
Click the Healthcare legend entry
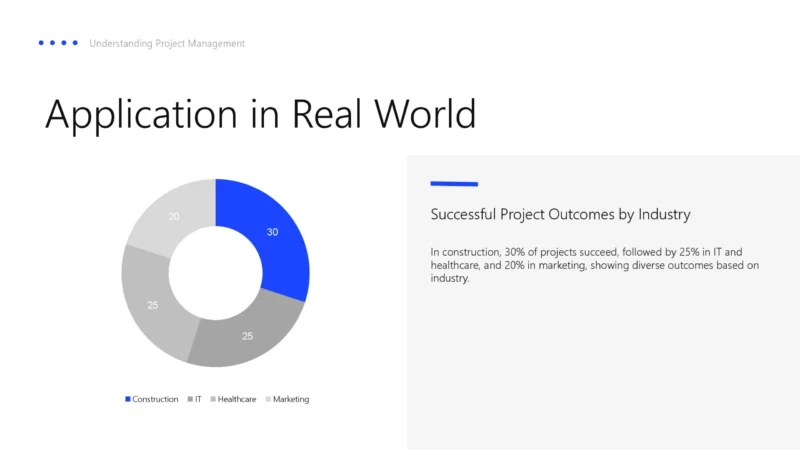coord(233,399)
